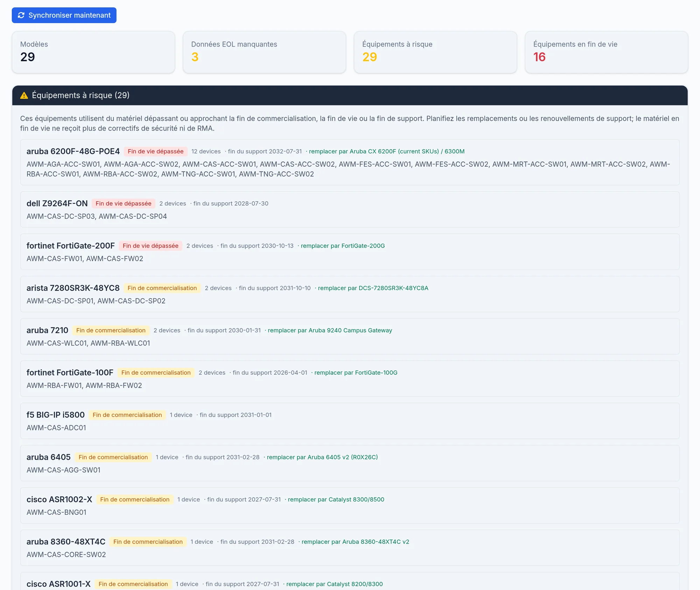This screenshot has height=590, width=700.
Task: Click the aruba 6200F-48G-POE4 model name
Action: pyautogui.click(x=73, y=152)
